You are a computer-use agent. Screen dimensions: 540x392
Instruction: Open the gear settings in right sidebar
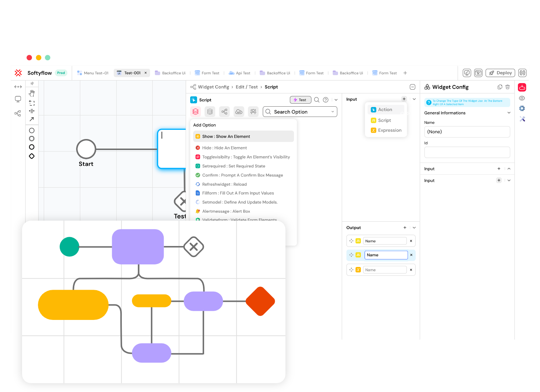point(522,108)
